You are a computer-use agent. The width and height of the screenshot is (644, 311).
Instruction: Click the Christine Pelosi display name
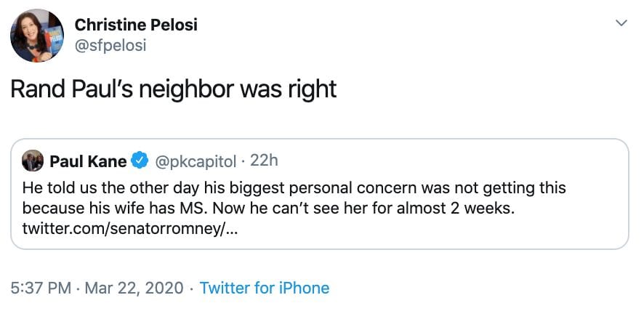[x=136, y=25]
